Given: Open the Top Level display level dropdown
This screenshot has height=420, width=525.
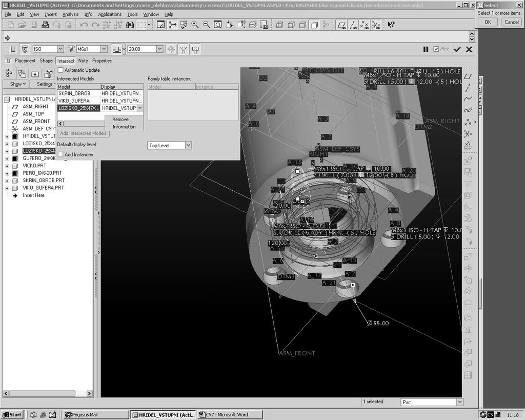Looking at the screenshot, I should point(189,145).
